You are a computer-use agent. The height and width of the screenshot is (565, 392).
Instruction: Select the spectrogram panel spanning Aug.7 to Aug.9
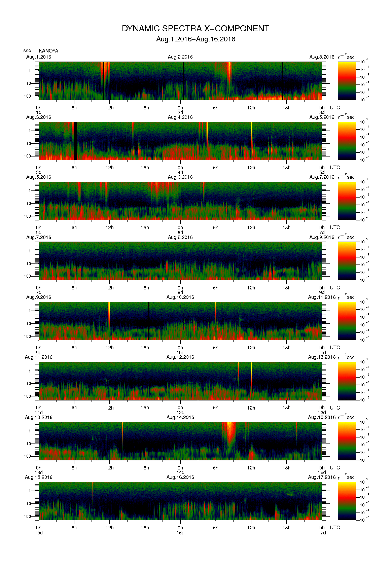(x=180, y=261)
